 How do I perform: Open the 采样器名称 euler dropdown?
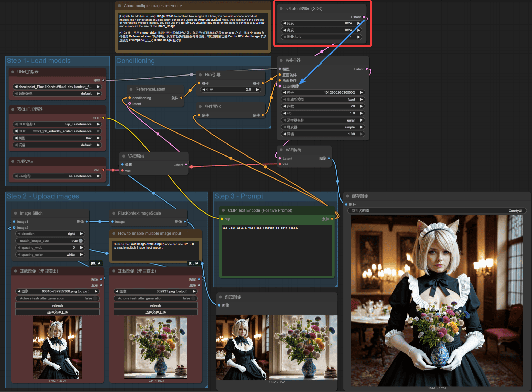point(323,120)
